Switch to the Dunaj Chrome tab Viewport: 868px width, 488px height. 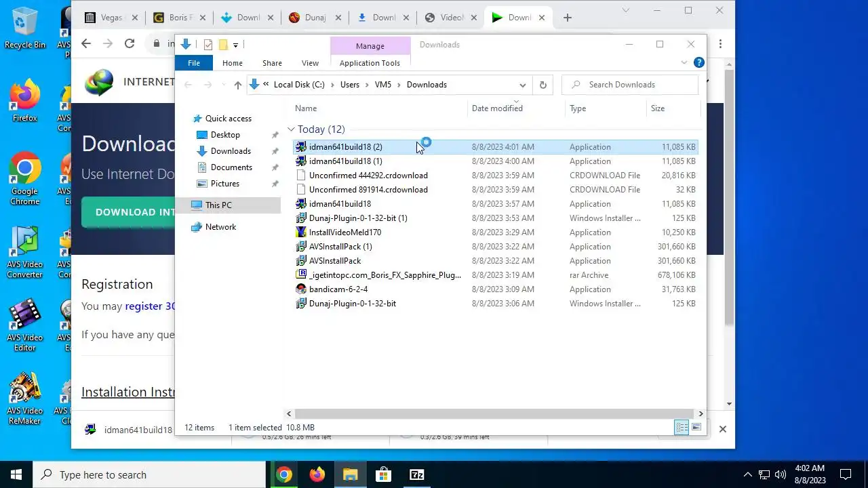tap(315, 18)
